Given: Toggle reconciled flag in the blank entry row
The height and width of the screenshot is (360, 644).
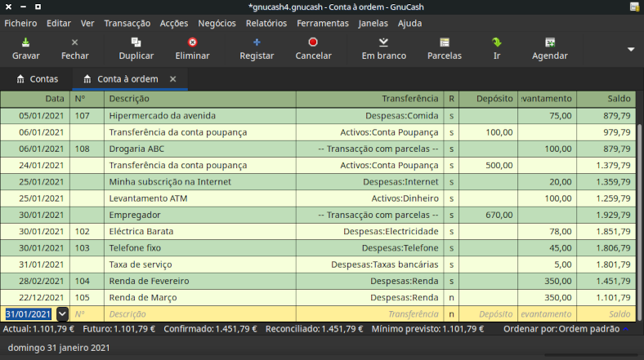Looking at the screenshot, I should (x=451, y=313).
